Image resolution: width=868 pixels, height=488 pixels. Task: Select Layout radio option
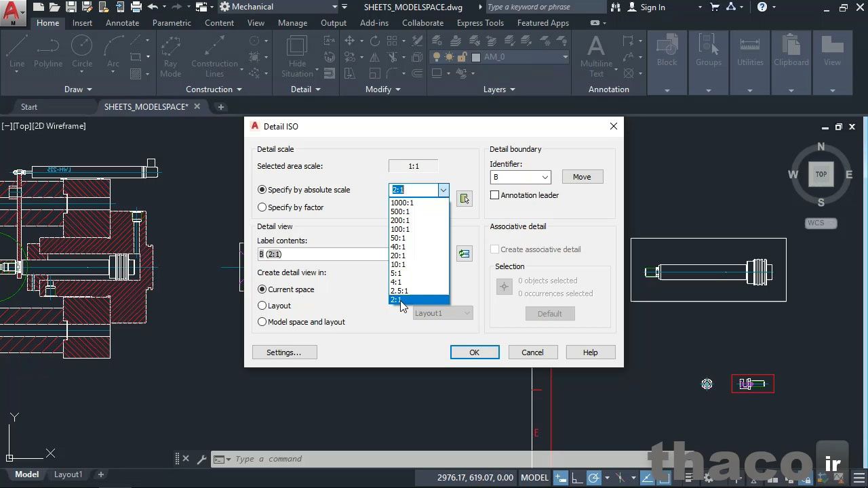pos(262,306)
